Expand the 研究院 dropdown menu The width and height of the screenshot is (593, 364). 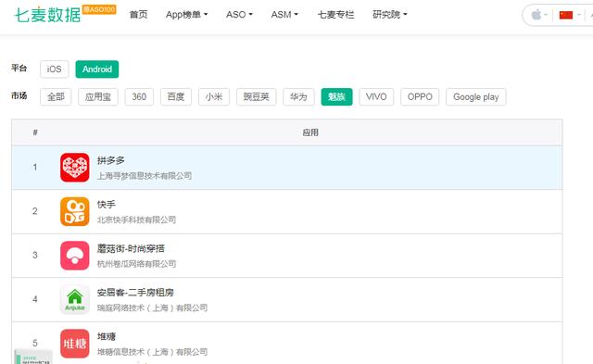390,15
